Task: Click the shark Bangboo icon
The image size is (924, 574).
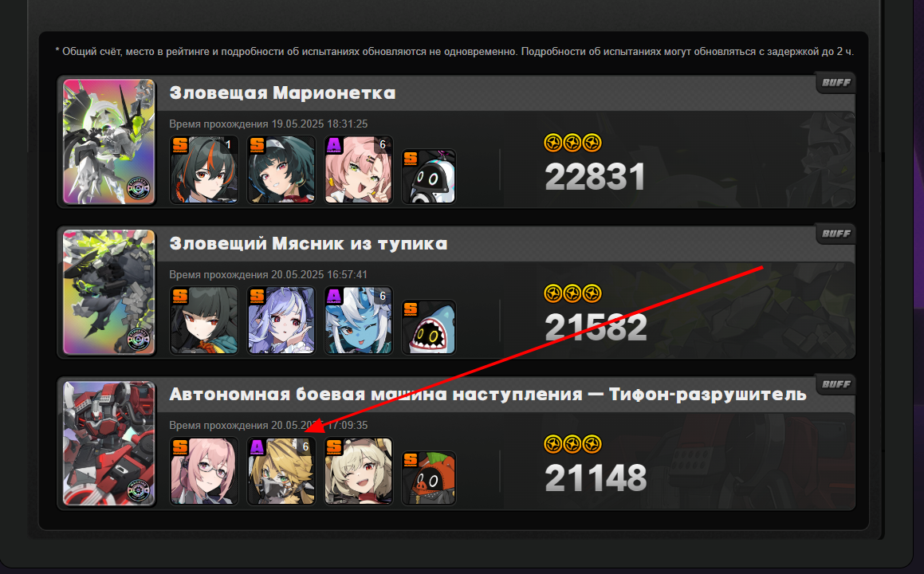Action: (429, 327)
